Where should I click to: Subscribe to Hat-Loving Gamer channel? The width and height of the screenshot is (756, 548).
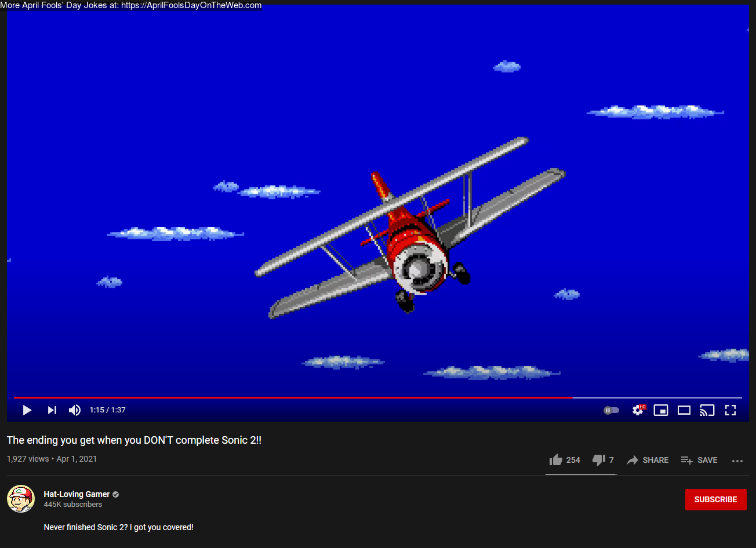click(716, 499)
